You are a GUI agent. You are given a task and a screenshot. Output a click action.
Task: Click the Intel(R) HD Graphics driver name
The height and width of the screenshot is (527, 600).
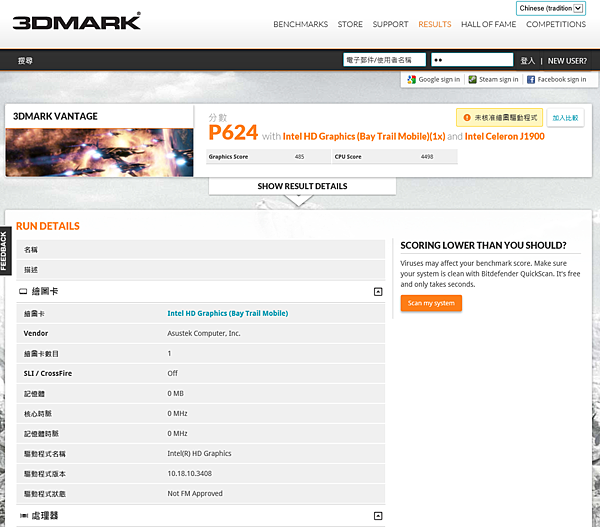(x=199, y=454)
